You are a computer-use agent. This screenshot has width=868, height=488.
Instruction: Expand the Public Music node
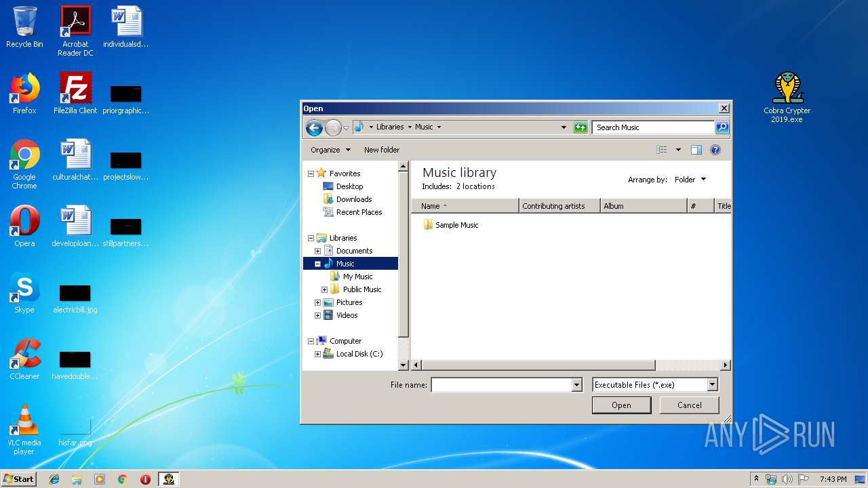tap(324, 289)
